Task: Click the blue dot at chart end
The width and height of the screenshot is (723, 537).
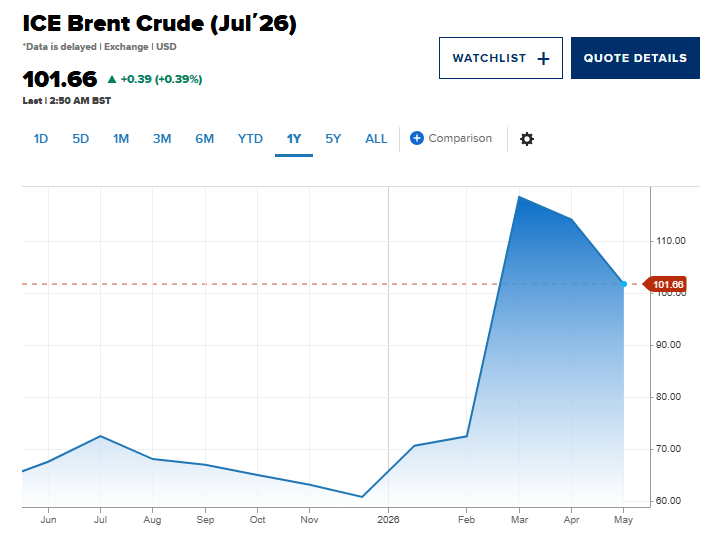Action: tap(623, 284)
